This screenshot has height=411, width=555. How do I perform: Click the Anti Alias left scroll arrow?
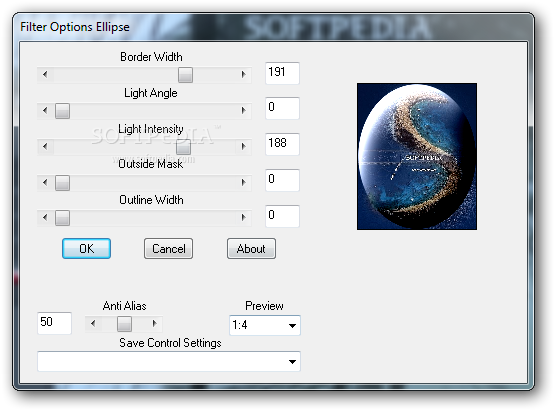point(93,324)
